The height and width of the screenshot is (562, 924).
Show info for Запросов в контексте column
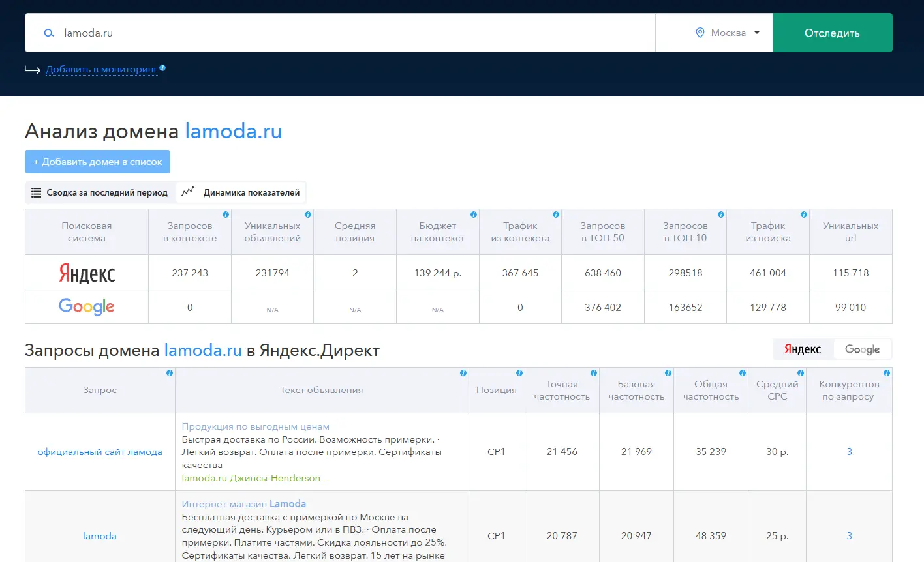click(226, 214)
